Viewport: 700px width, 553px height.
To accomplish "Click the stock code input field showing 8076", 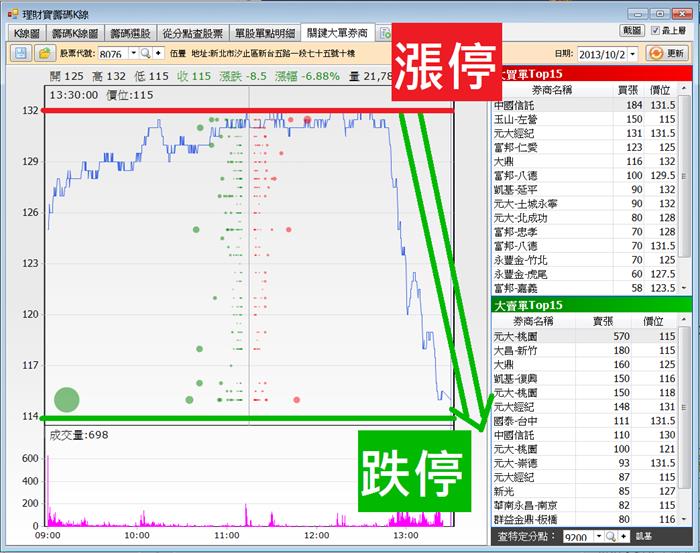I will (x=113, y=54).
